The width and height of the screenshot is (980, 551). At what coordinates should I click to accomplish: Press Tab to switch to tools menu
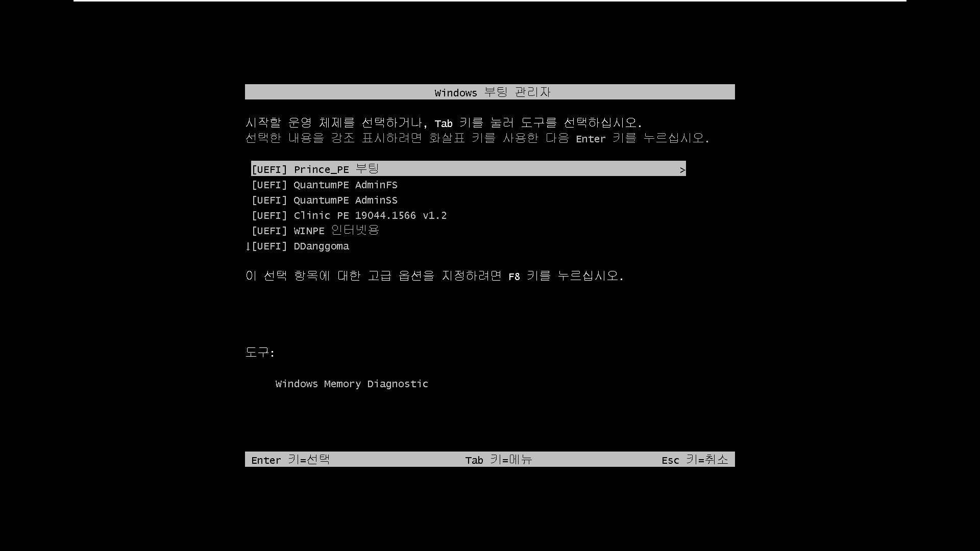(x=498, y=459)
